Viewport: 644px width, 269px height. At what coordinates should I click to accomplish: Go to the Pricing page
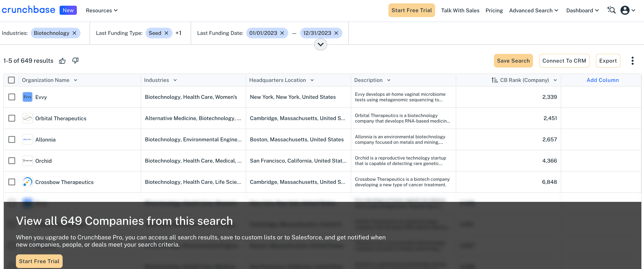pyautogui.click(x=494, y=10)
